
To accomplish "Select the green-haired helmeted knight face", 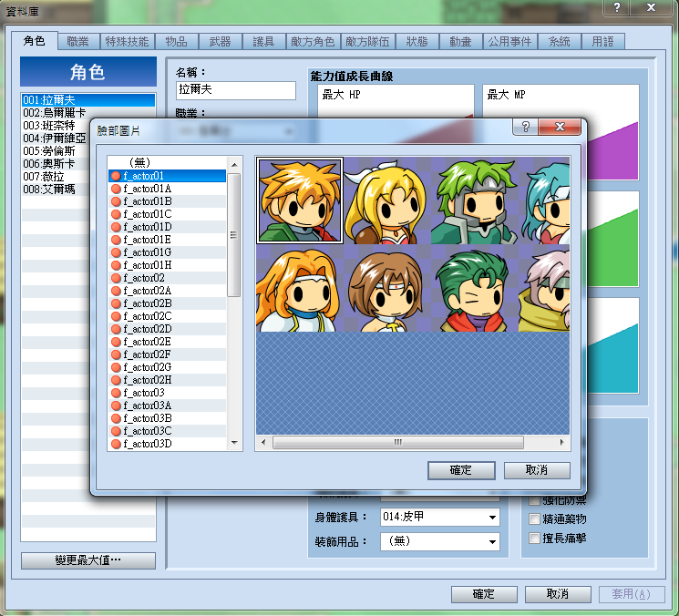I will pos(474,200).
